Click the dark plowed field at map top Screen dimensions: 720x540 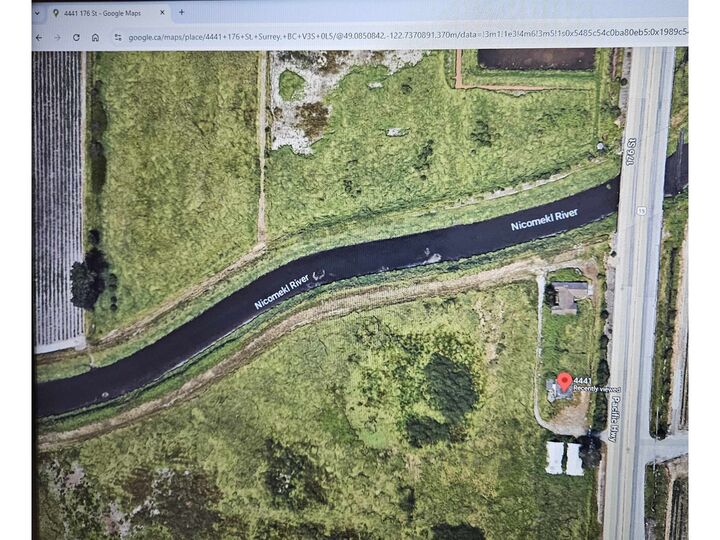coord(535,58)
